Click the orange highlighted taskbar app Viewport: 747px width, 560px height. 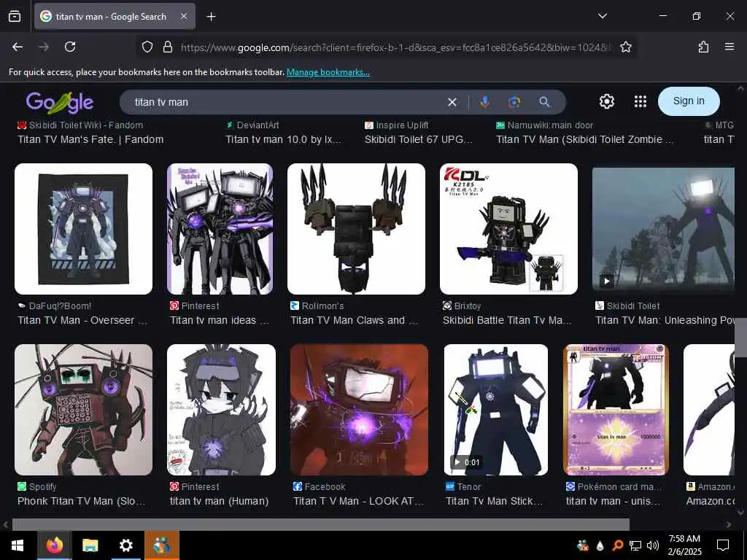(161, 545)
